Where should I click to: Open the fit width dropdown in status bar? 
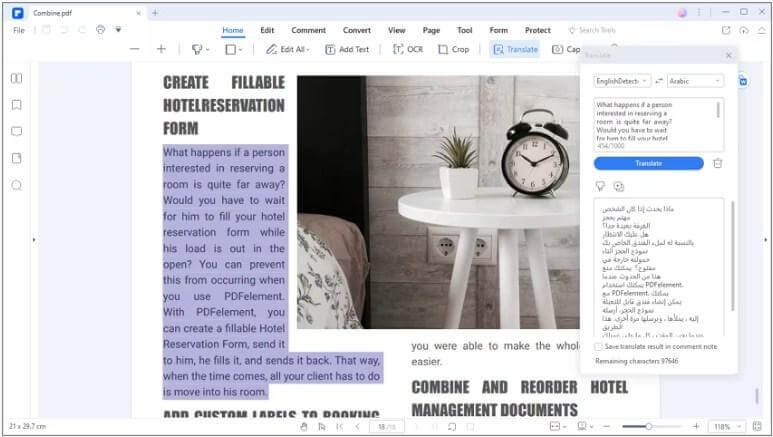coord(558,427)
